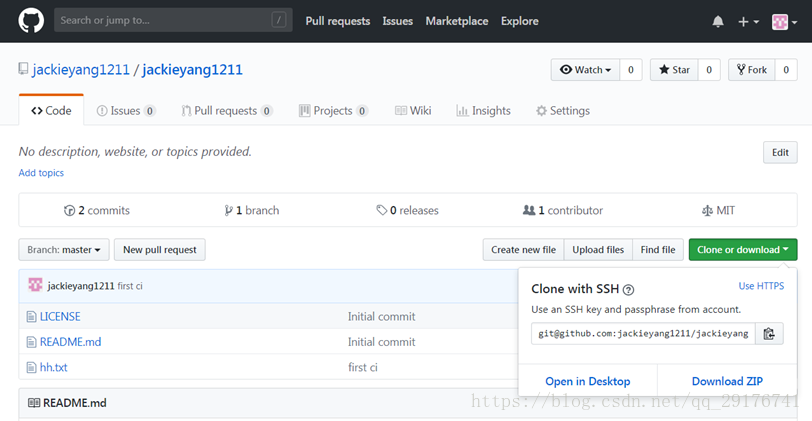Click Upload files button
This screenshot has width=812, height=421.
[x=598, y=250]
